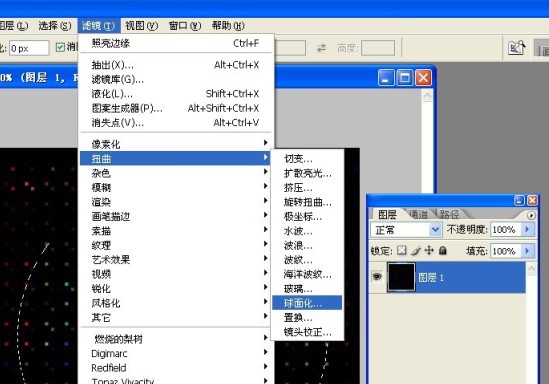Select 水波... zigzag filter

point(307,231)
